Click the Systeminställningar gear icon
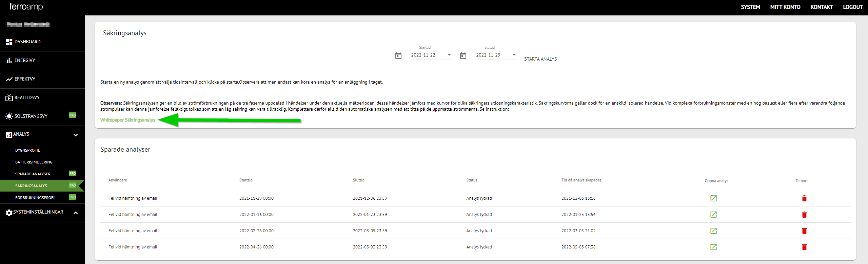Image resolution: width=868 pixels, height=264 pixels. coord(9,213)
